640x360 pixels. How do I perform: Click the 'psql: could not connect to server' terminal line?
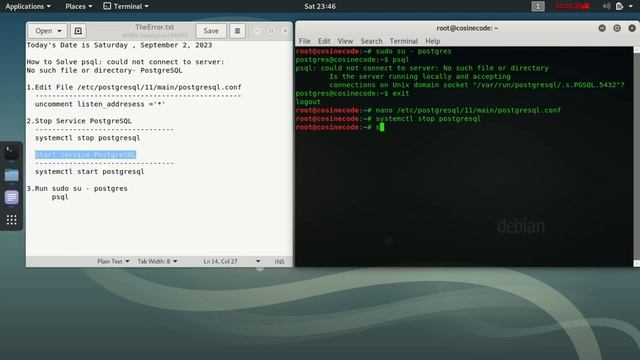coord(422,68)
